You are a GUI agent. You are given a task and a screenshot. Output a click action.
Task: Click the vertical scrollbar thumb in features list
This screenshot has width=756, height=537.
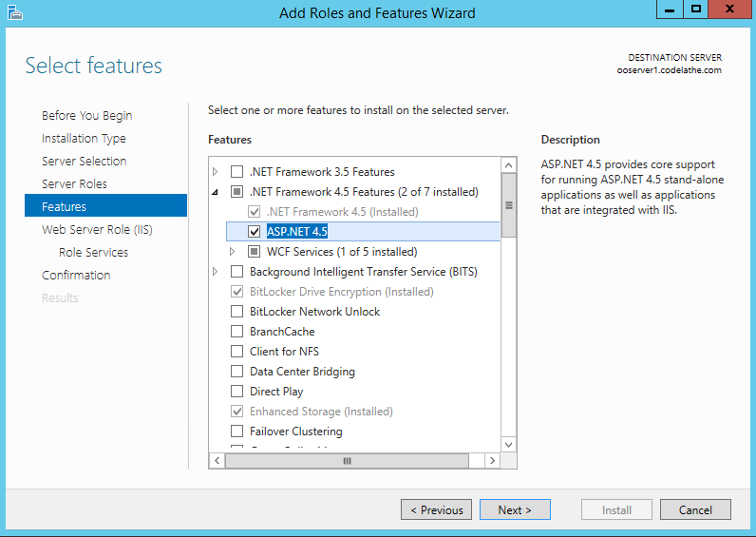(509, 204)
